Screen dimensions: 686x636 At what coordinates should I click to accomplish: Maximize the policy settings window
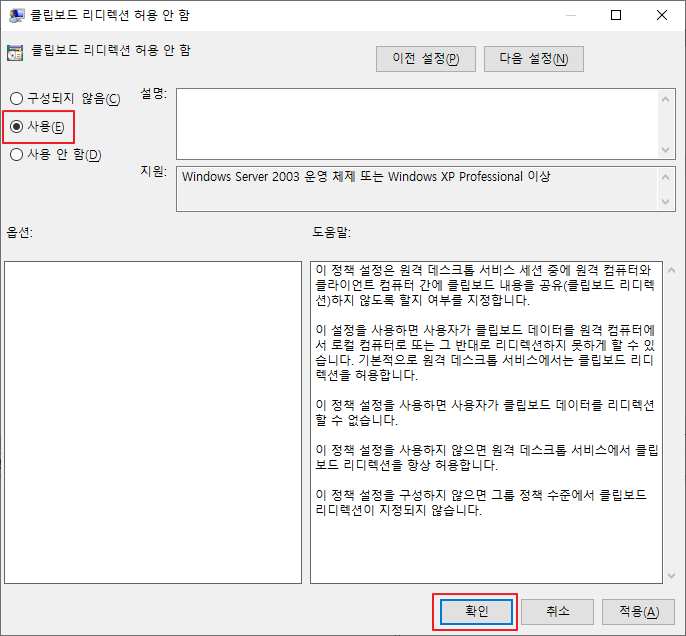pos(616,15)
